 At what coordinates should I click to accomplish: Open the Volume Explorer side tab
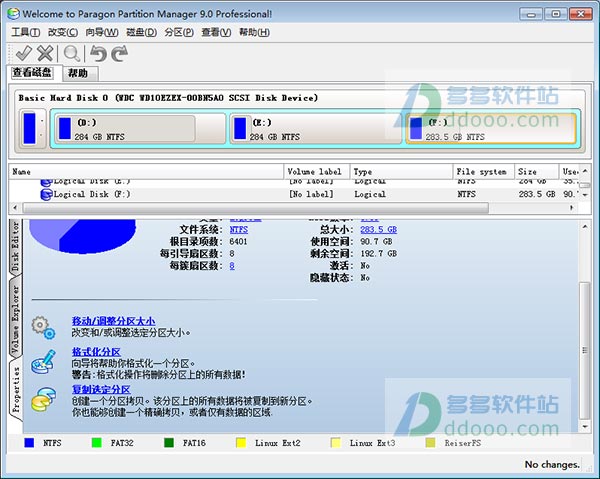[15, 319]
